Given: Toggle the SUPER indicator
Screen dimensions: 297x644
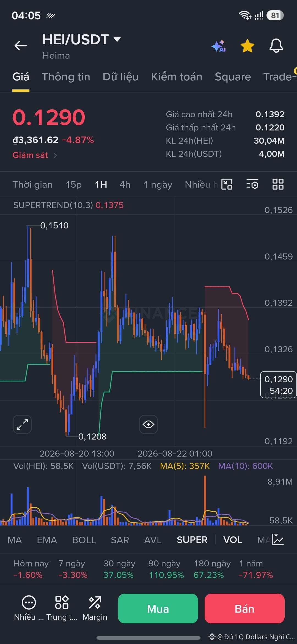Looking at the screenshot, I should point(192,540).
